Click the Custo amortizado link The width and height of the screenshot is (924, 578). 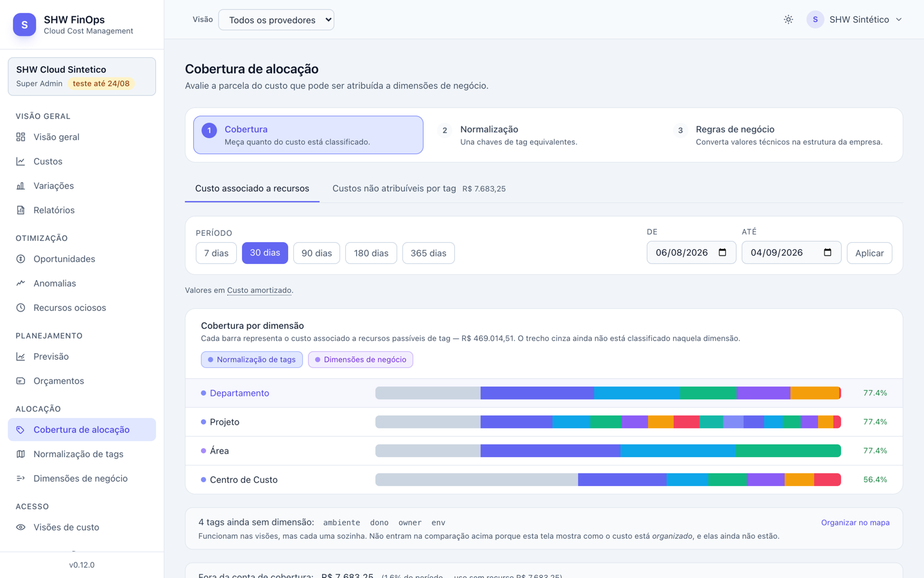259,290
